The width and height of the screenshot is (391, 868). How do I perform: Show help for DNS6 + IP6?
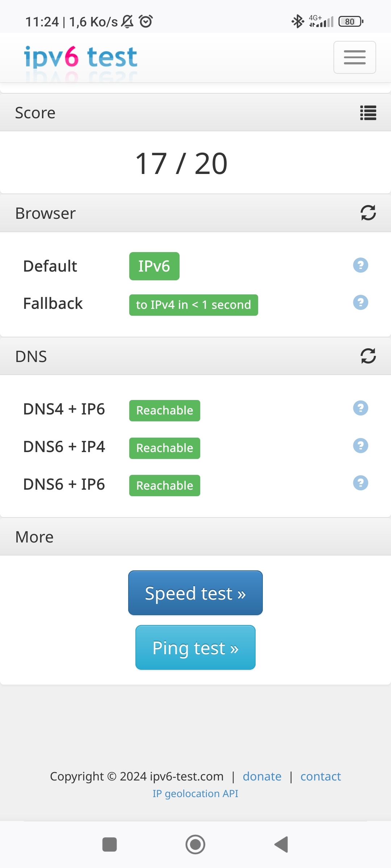[x=360, y=483]
